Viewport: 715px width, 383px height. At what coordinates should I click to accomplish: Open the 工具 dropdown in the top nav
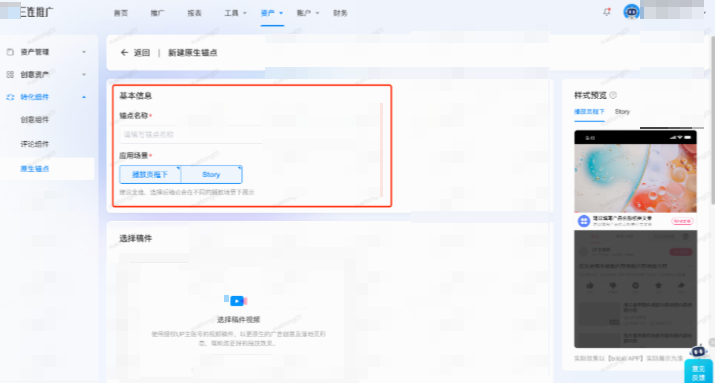(x=235, y=13)
